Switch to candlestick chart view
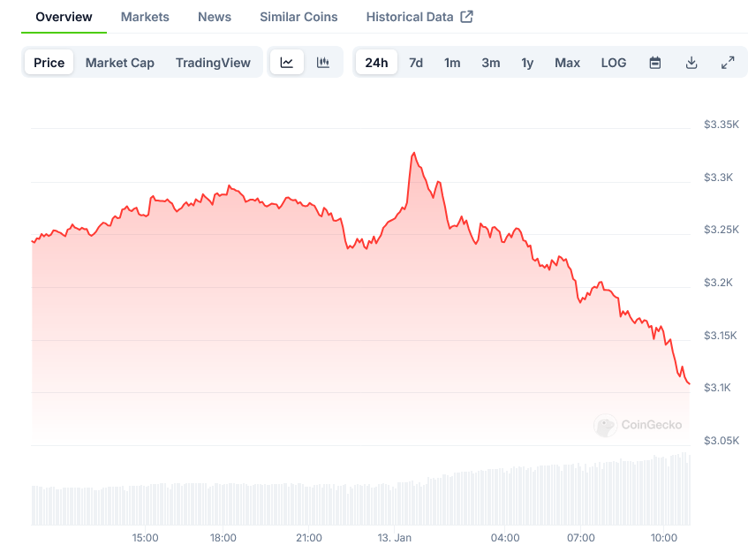 point(323,63)
